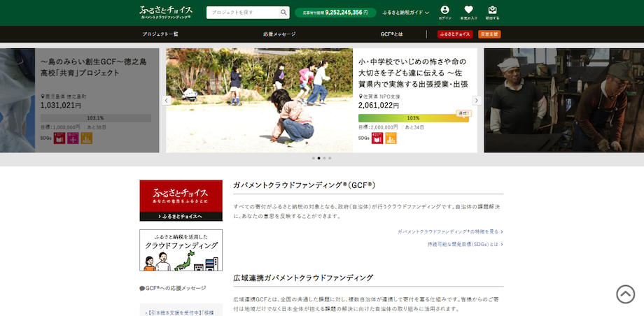
Task: Select the third carousel pagination dot
Action: pyautogui.click(x=324, y=158)
